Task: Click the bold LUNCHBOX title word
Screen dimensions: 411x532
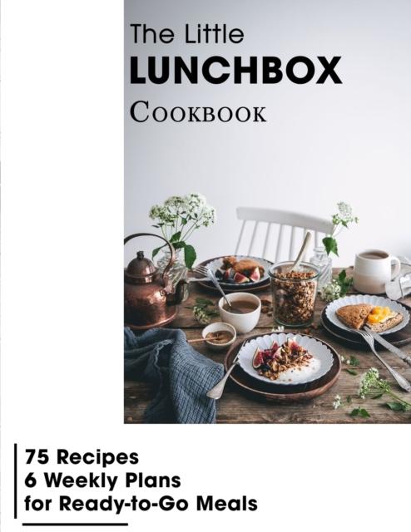Action: click(236, 70)
